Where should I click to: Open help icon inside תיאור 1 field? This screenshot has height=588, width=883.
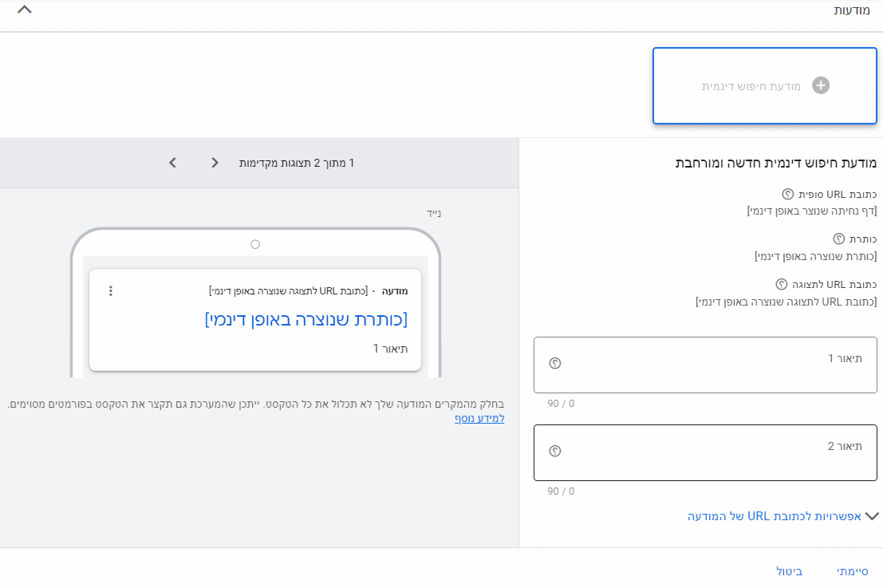tap(555, 363)
